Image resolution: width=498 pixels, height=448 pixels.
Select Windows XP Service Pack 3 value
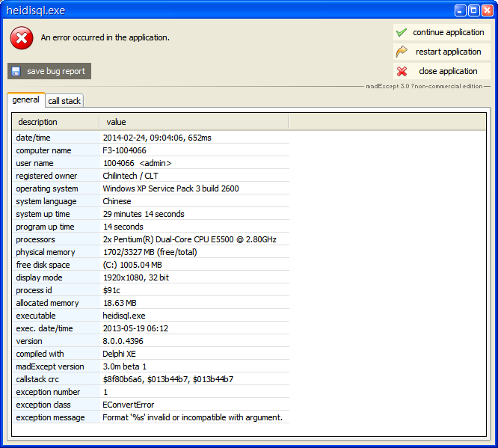(171, 188)
